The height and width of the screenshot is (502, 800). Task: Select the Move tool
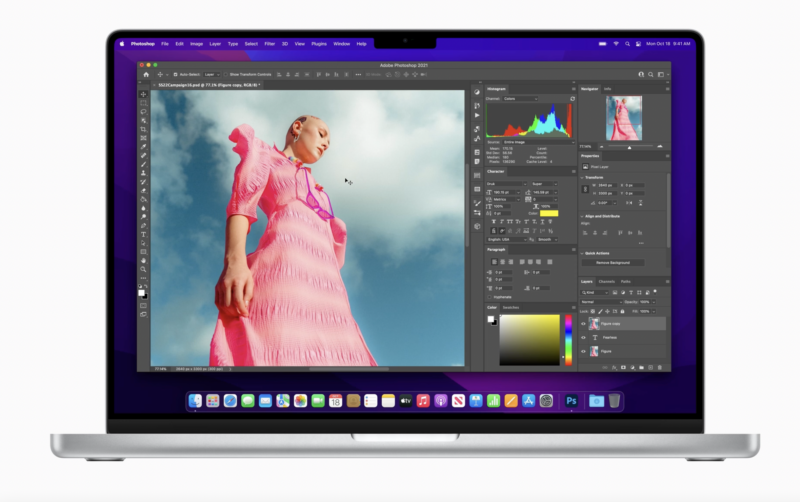143,94
